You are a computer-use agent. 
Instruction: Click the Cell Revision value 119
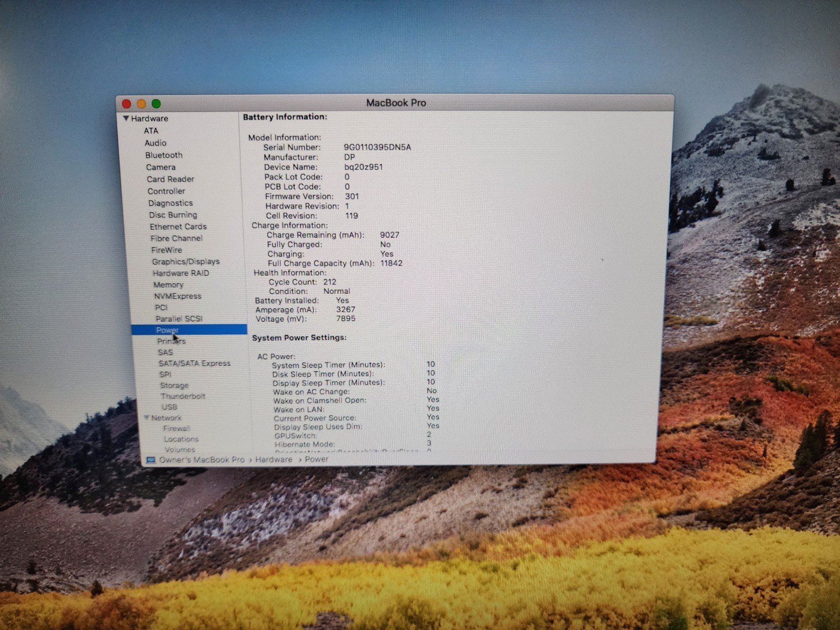352,216
